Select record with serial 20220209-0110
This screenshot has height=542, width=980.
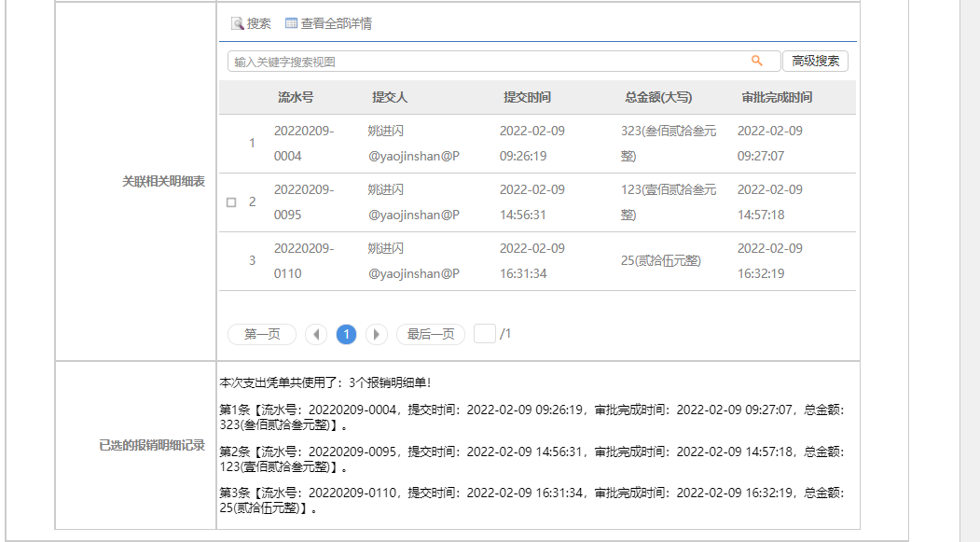click(303, 261)
